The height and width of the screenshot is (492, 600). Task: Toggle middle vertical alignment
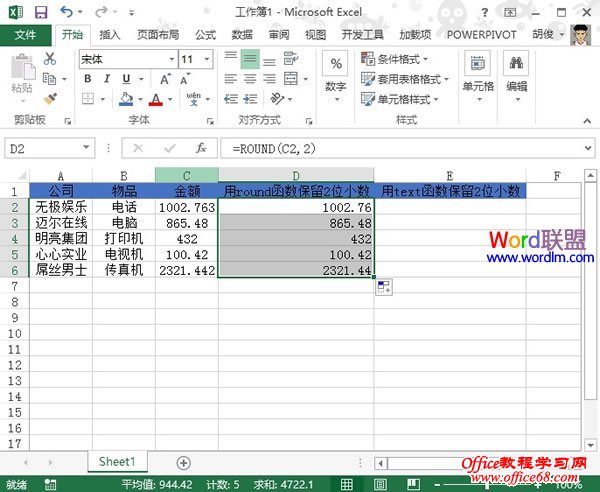coord(250,59)
